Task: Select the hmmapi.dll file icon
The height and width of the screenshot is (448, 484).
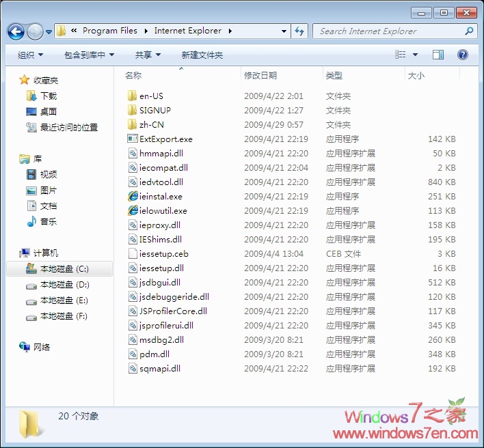Action: click(x=133, y=153)
